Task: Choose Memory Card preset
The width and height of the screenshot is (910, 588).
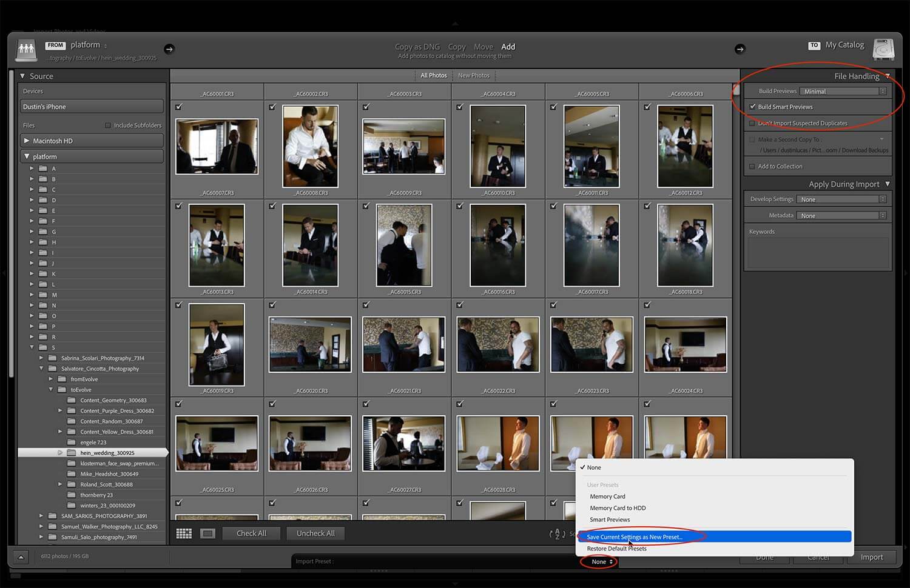Action: coord(714,496)
